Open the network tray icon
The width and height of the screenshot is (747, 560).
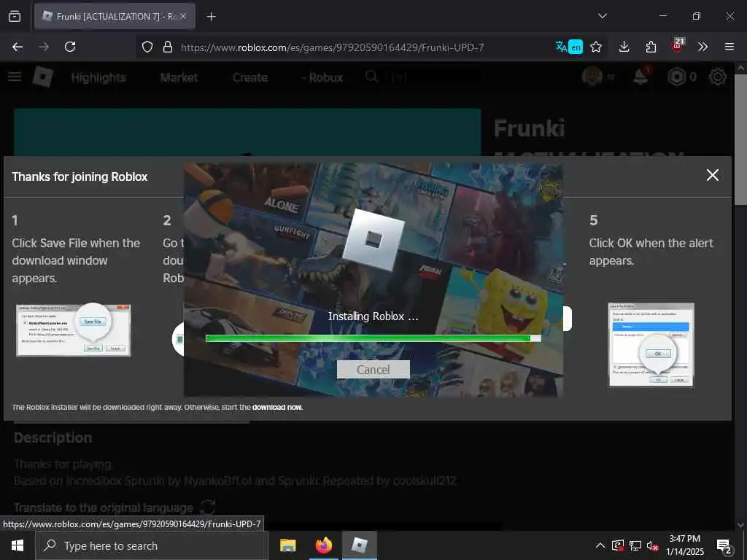pyautogui.click(x=635, y=545)
